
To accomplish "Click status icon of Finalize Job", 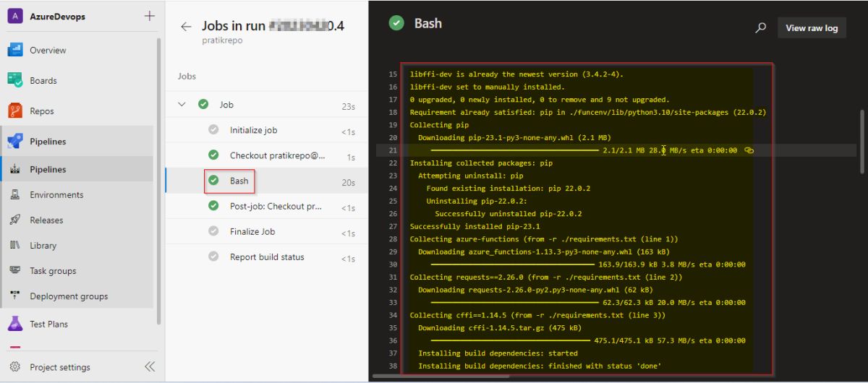I will (x=213, y=231).
